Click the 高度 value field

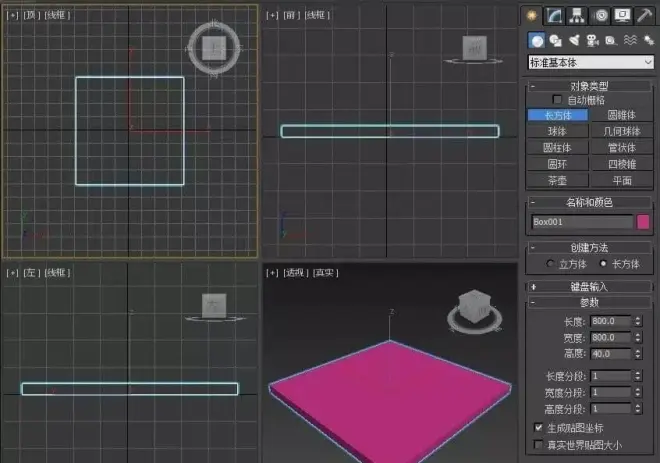coord(611,354)
